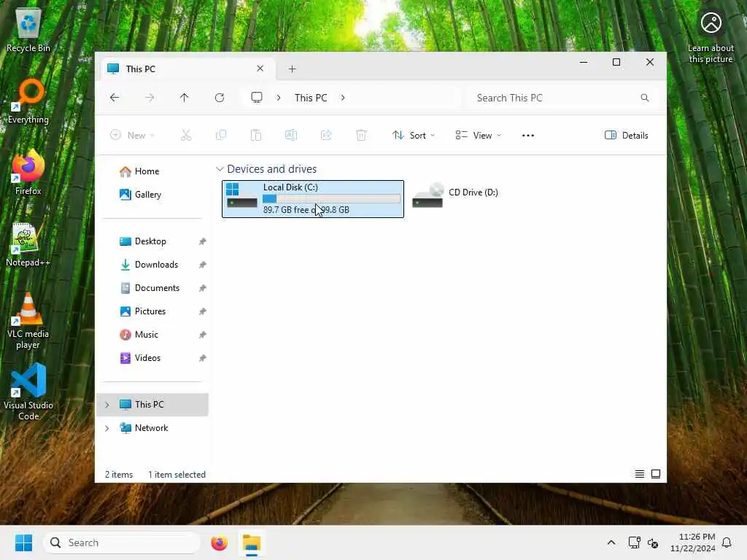This screenshot has width=747, height=560.
Task: Expand the Network tree node
Action: [x=107, y=428]
